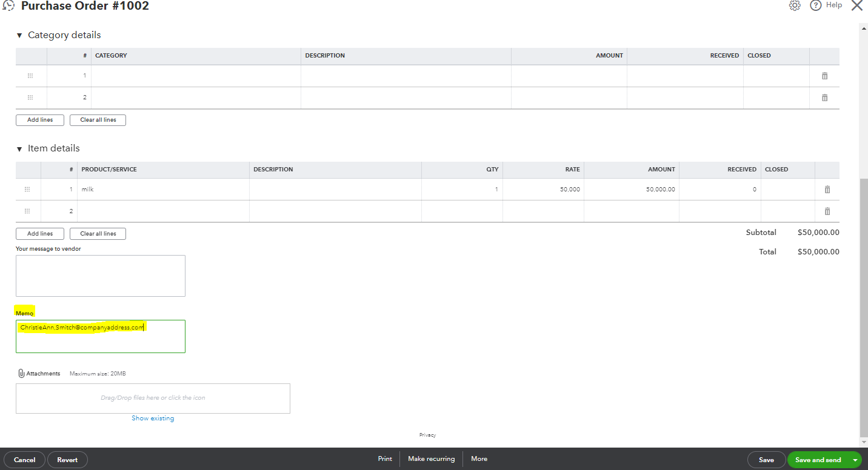Grab drag handle of item line 2

pos(27,211)
